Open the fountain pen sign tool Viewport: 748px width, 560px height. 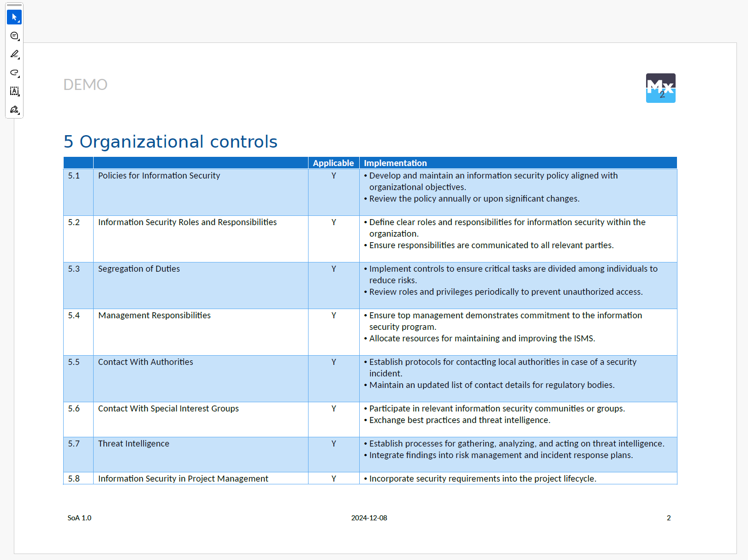click(14, 110)
